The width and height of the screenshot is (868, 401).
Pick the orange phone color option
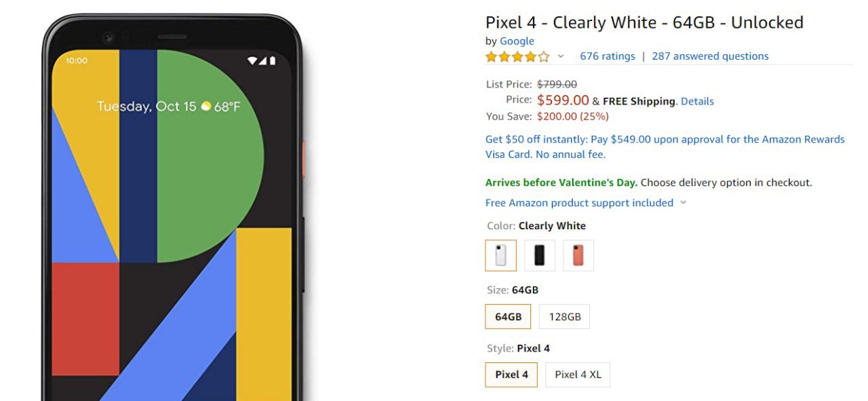coord(578,255)
